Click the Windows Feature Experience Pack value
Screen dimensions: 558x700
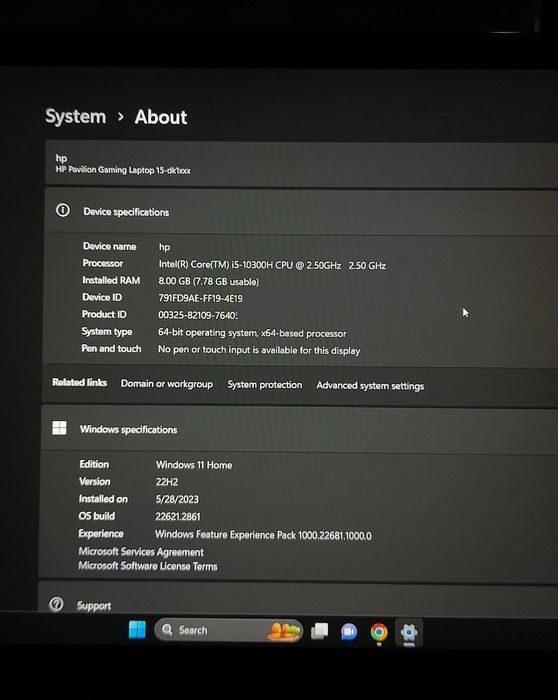coord(263,535)
